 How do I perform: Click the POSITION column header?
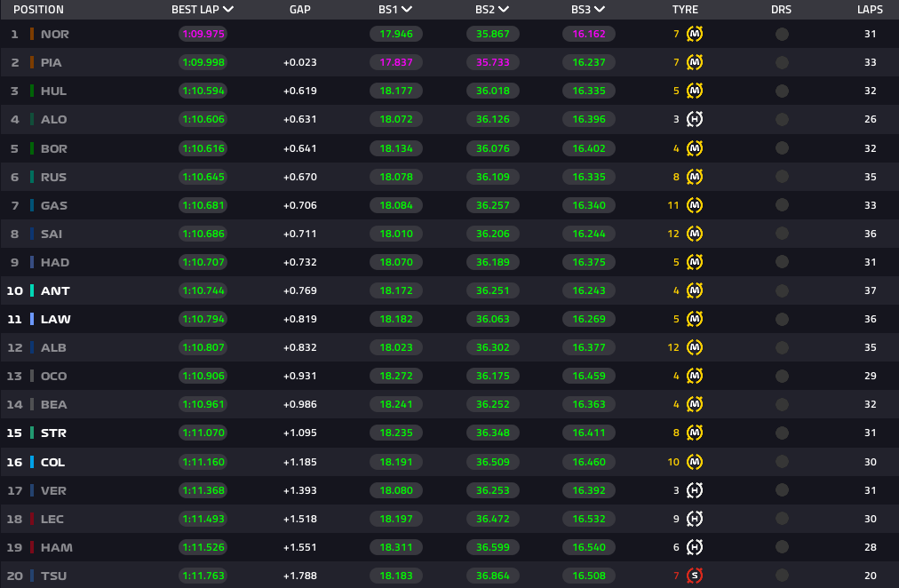click(38, 10)
